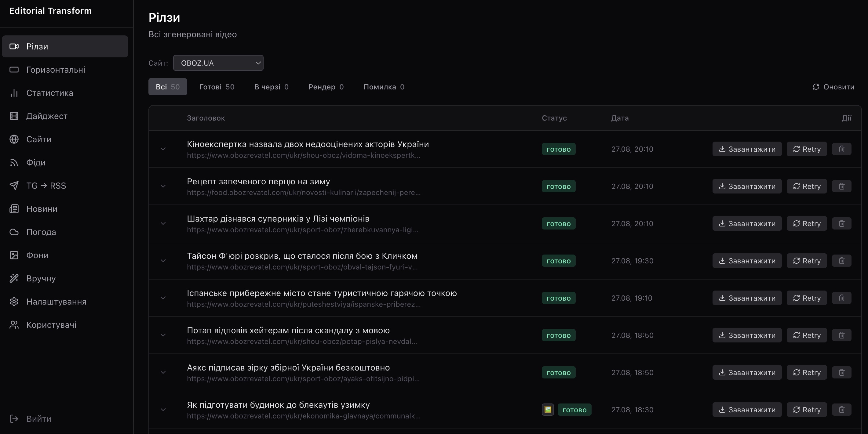Open Сайти globe icon in sidebar
868x434 pixels.
14,139
